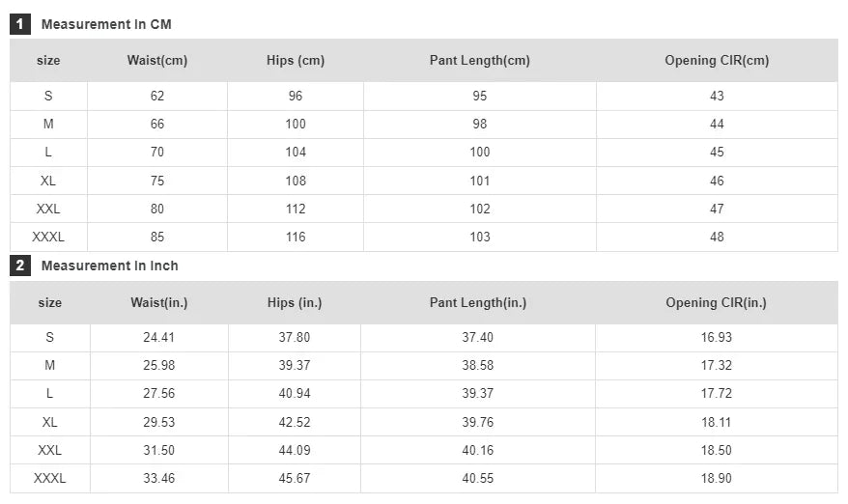Click the opening CIR cell showing 18.90
The image size is (848, 504).
point(717,479)
